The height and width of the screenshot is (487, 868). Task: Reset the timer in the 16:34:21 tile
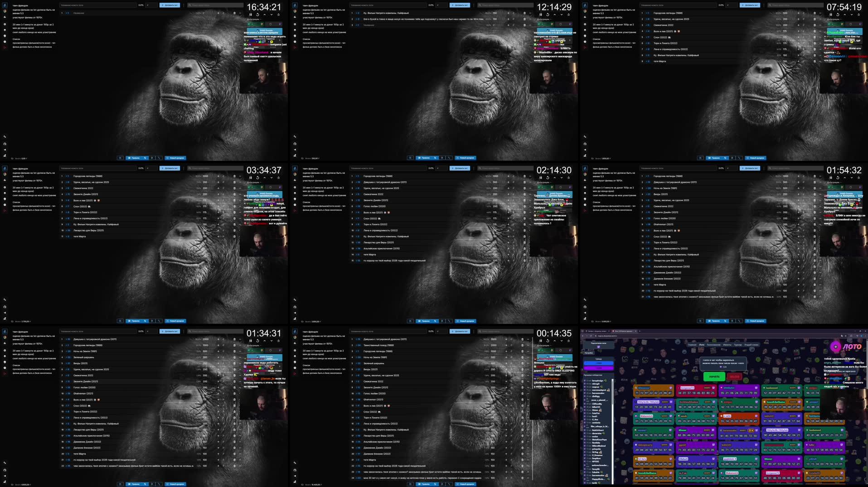pyautogui.click(x=257, y=14)
